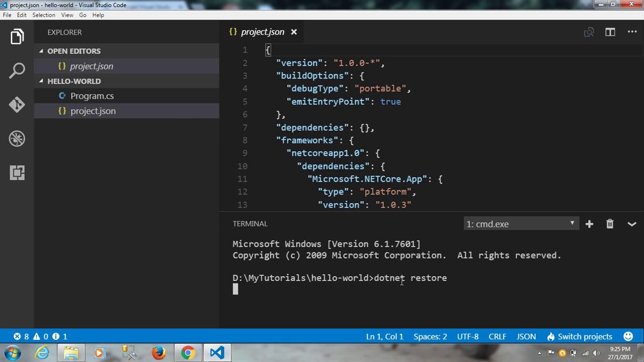Click the true value of emitEntryPoint
Viewport: 644px width, 362px height.
390,102
